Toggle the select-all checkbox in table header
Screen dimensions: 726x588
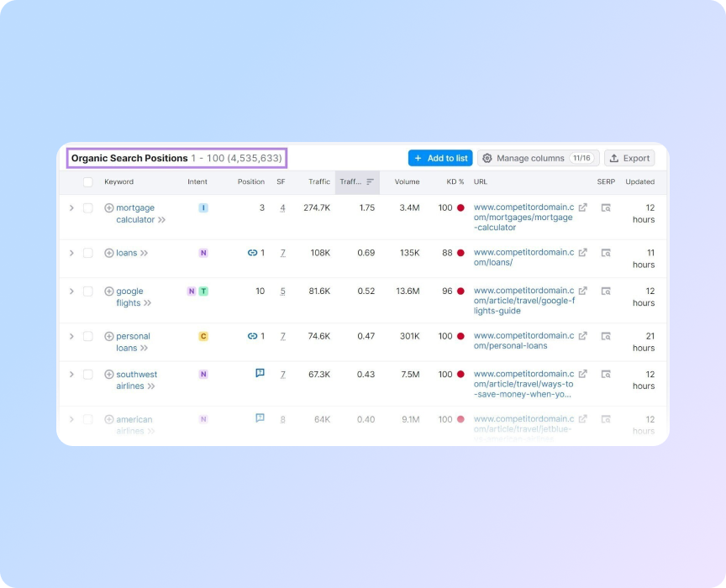pyautogui.click(x=87, y=181)
